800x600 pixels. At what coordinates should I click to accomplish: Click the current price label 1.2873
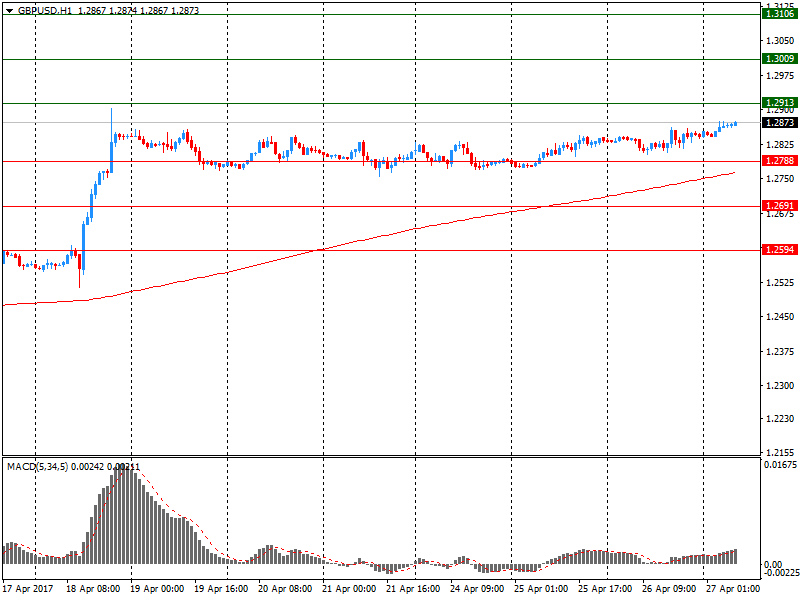coord(780,122)
